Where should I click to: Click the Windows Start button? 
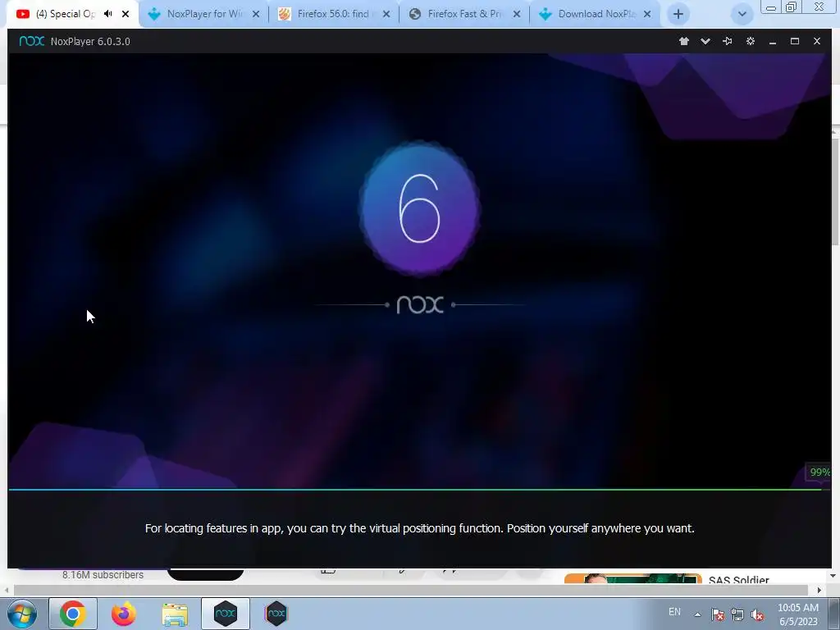22,614
